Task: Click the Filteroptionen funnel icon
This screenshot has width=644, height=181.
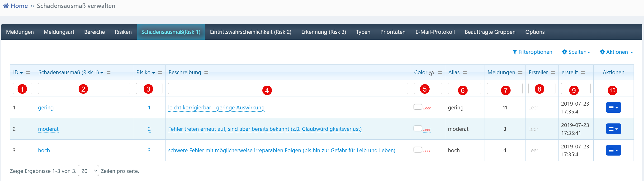Action: click(515, 52)
